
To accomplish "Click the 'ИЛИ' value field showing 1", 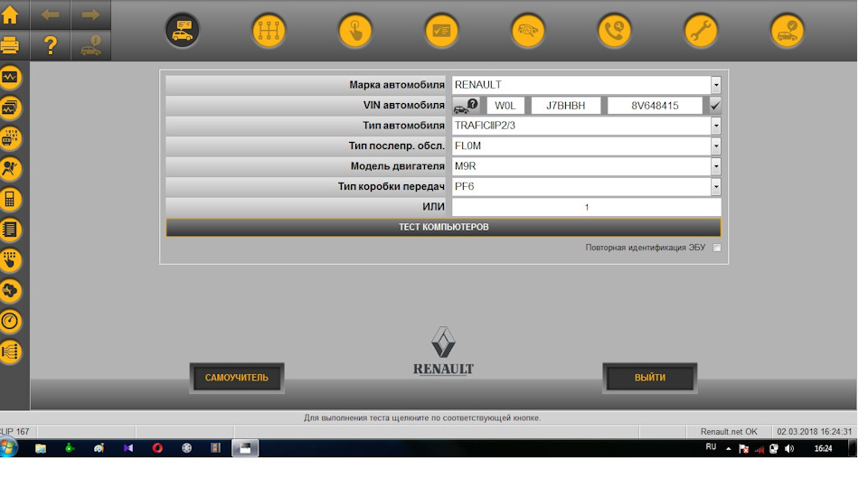I will point(586,207).
